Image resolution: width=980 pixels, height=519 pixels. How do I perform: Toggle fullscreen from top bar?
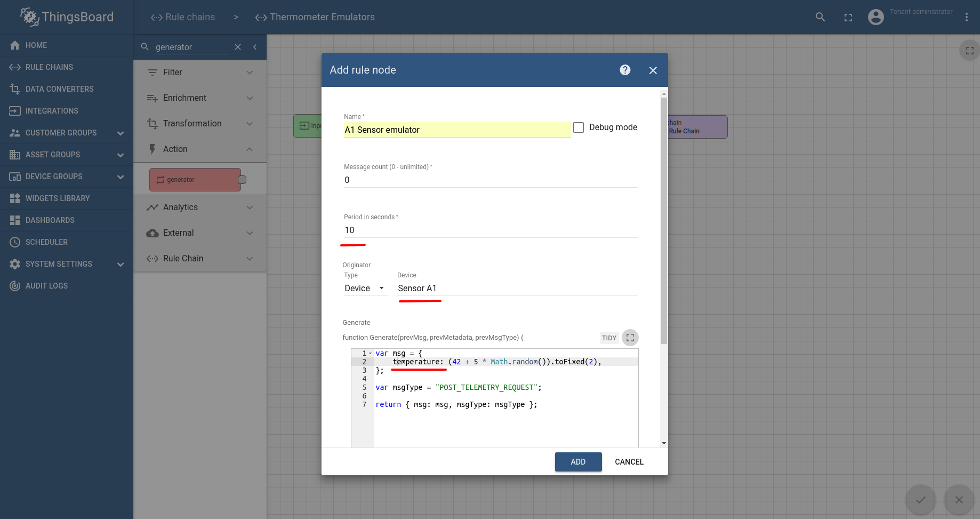point(848,18)
